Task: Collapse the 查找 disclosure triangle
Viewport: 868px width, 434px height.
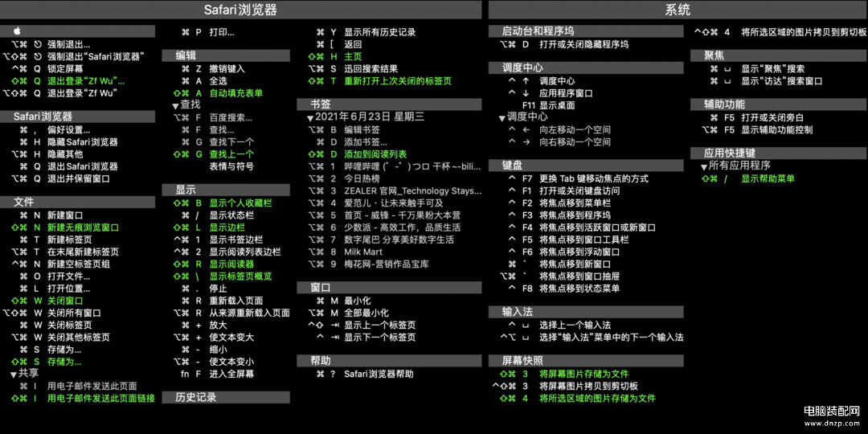Action: click(x=175, y=106)
